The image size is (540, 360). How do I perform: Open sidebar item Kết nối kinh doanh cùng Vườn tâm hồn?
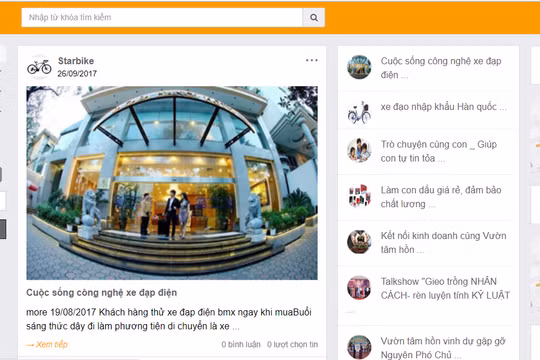tap(444, 243)
